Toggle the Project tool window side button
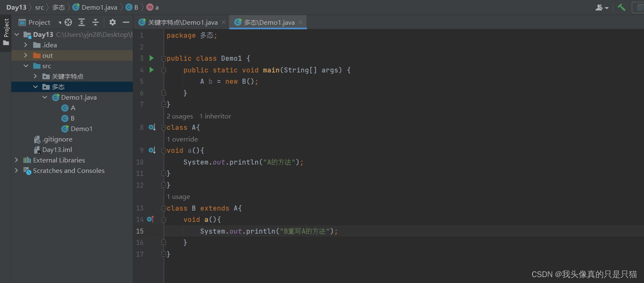The image size is (644, 283). pyautogui.click(x=6, y=33)
